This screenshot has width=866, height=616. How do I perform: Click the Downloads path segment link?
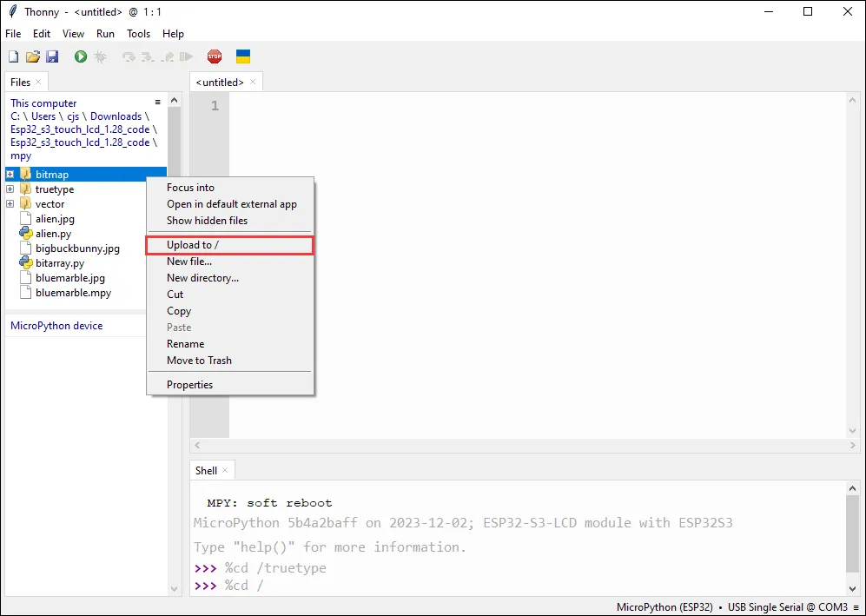116,116
